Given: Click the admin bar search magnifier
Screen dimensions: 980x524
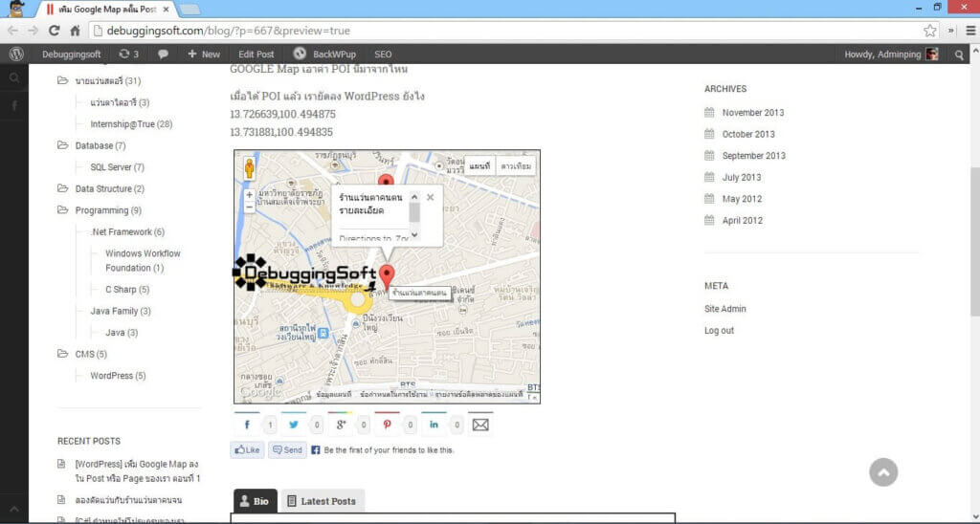Looking at the screenshot, I should pyautogui.click(x=959, y=55).
